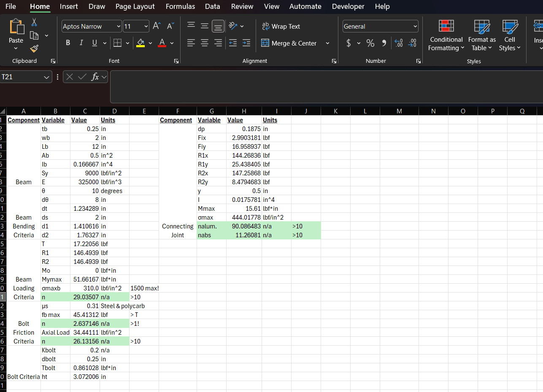Viewport: 543px width, 392px height.
Task: Click the Borders icon
Action: (118, 43)
